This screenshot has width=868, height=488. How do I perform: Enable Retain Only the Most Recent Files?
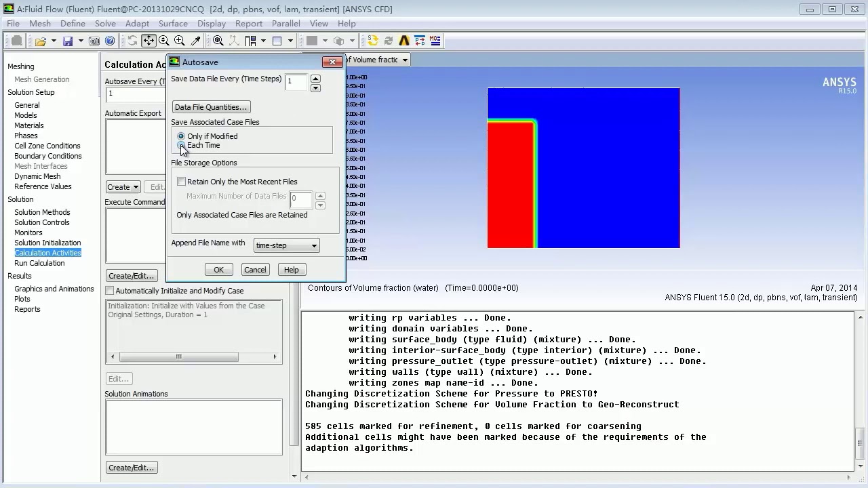click(x=181, y=182)
